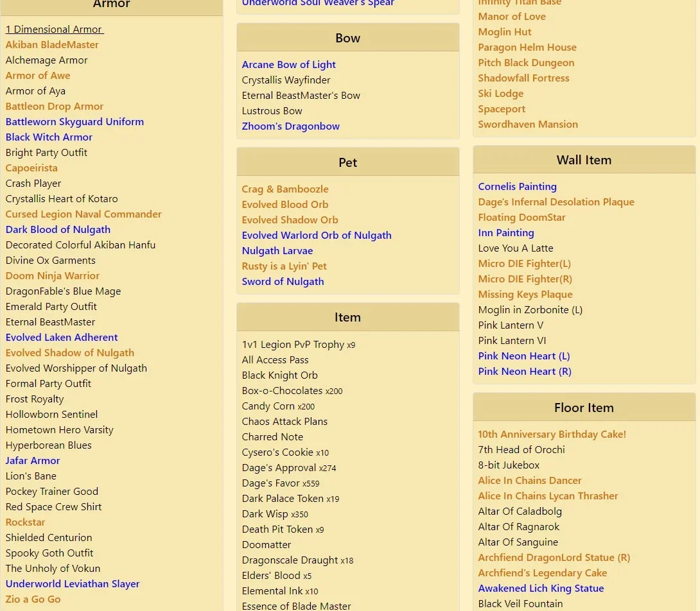Click Zhoom's Dragonbow link
This screenshot has height=611, width=700.
(291, 126)
